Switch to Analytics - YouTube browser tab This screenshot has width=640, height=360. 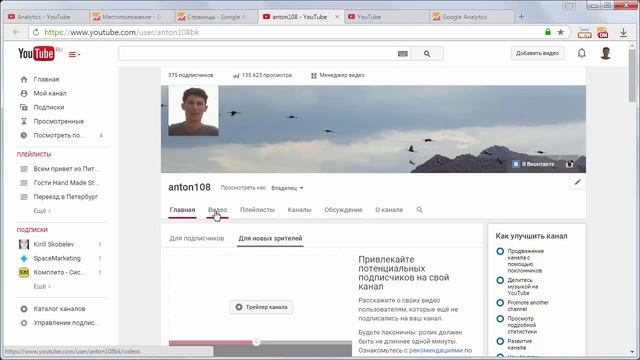(x=44, y=17)
